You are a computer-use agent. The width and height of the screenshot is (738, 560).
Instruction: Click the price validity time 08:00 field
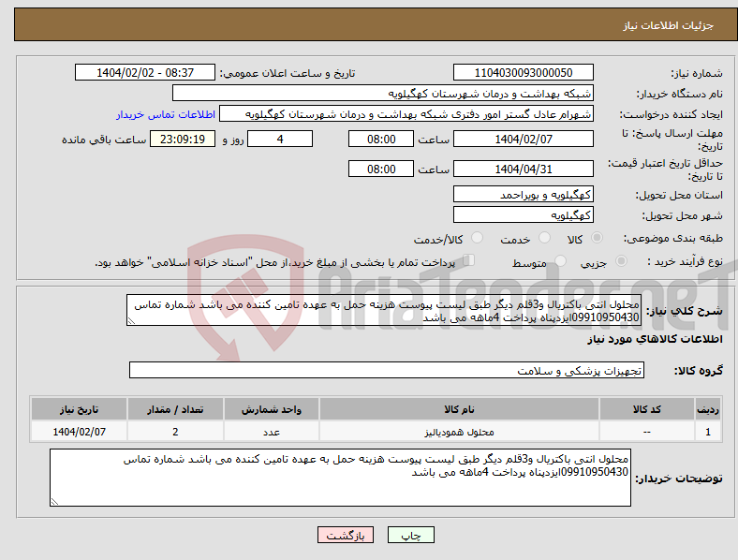coord(381,169)
